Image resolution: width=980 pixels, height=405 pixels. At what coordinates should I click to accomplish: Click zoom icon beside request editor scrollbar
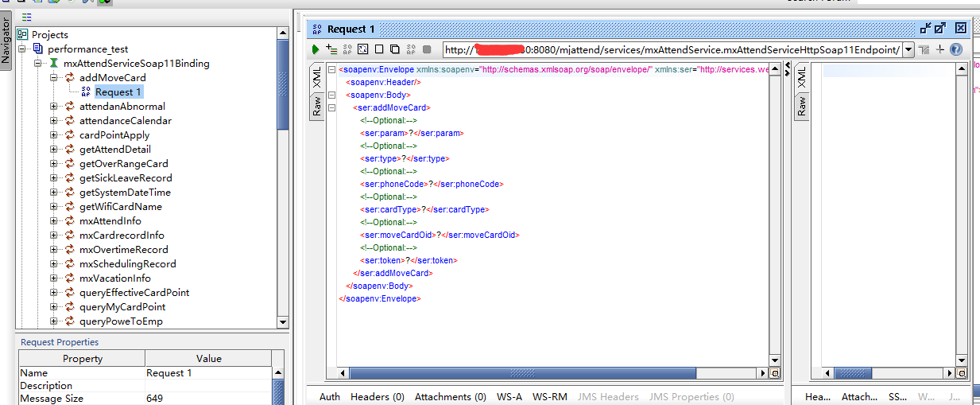pyautogui.click(x=775, y=373)
